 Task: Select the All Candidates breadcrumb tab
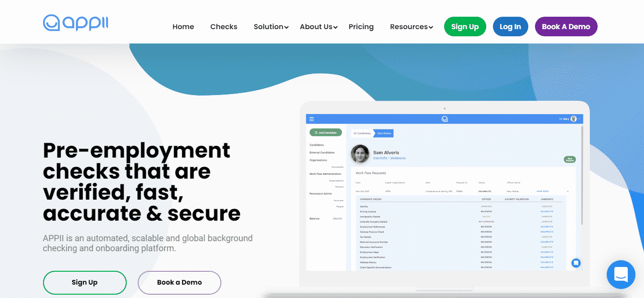pos(362,133)
